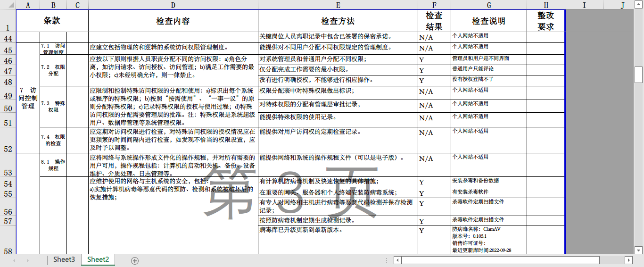Select row 57 header

pos(8,221)
